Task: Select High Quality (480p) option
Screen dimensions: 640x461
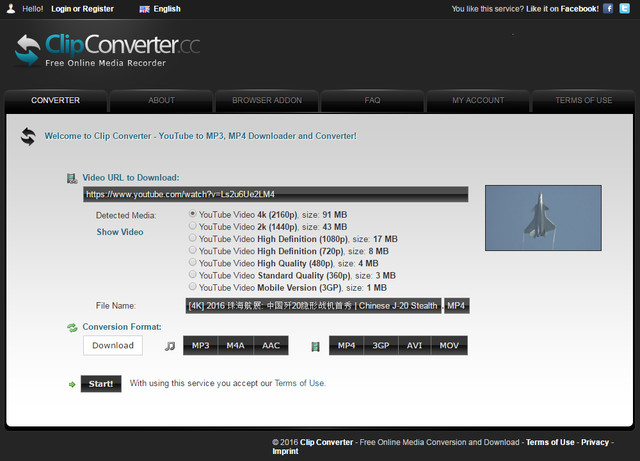Action: click(192, 262)
